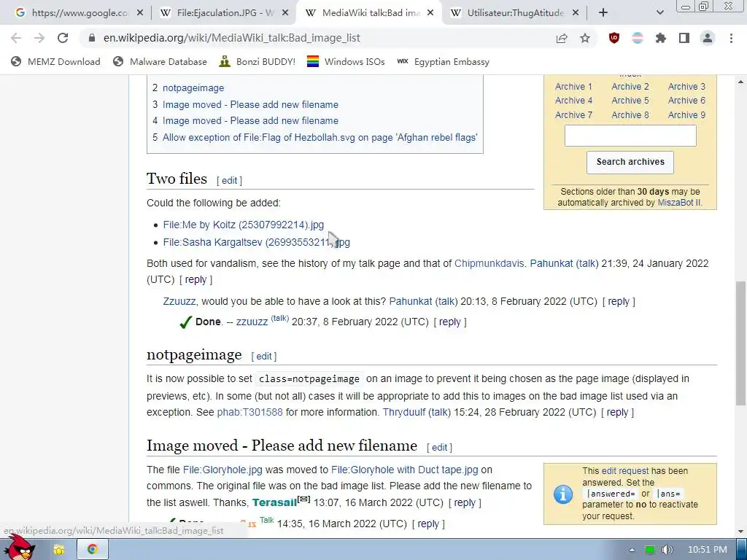
Task: Open Archive 8 link
Action: (630, 114)
